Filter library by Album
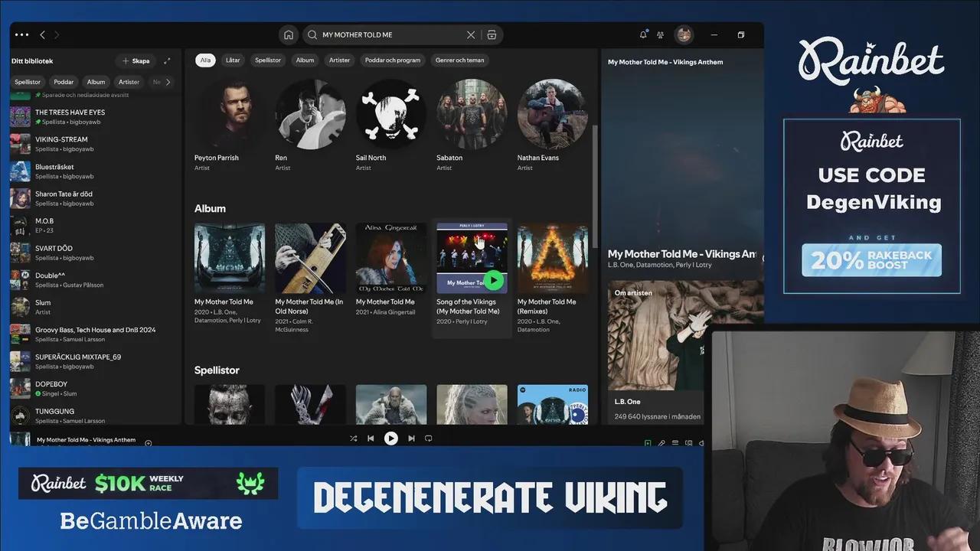This screenshot has height=551, width=980. click(96, 82)
